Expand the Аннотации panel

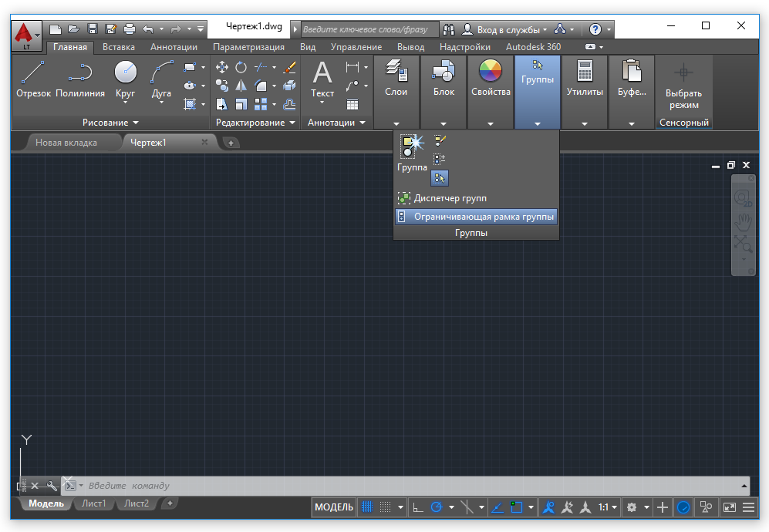coord(336,123)
